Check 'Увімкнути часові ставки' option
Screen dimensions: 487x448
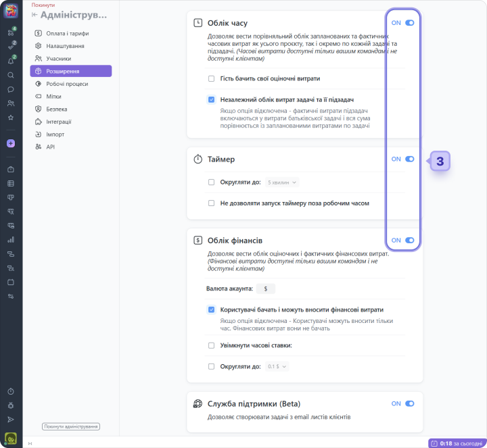tap(212, 345)
